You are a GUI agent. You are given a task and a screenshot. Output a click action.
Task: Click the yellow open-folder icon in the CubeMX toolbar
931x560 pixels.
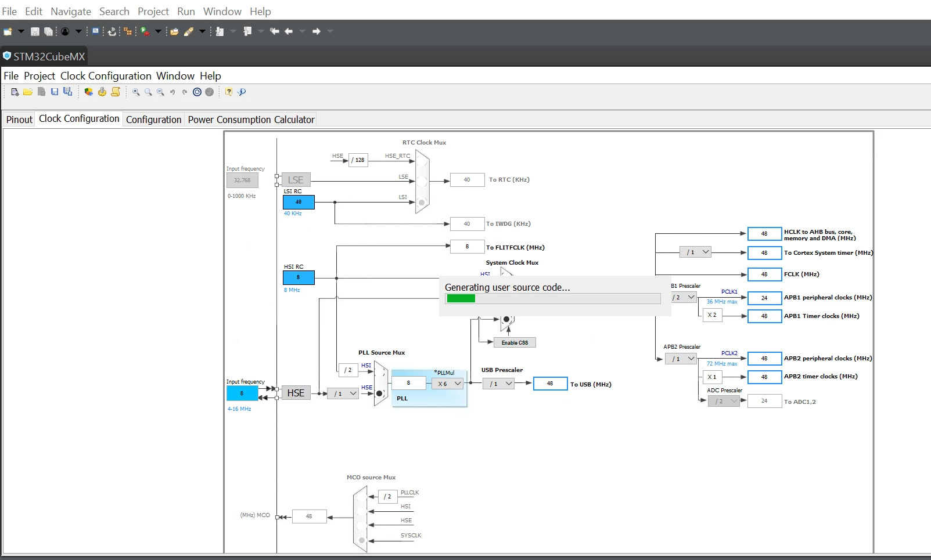pyautogui.click(x=28, y=92)
